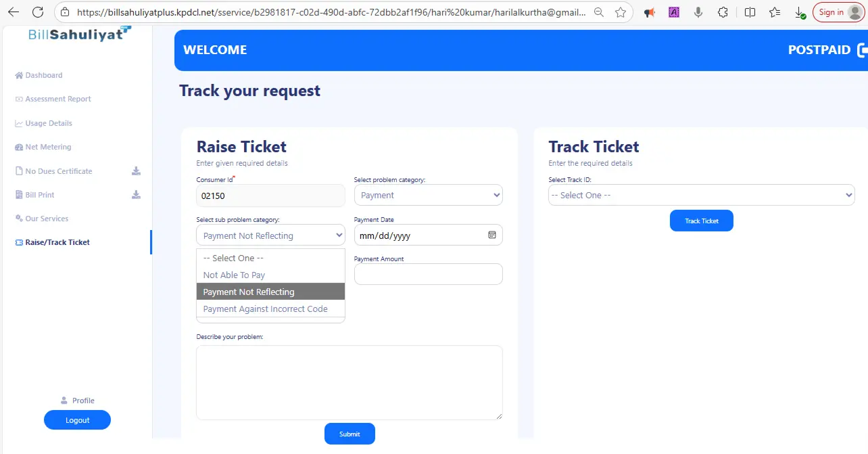Click the browser back arrow
The height and width of the screenshot is (454, 868).
click(x=14, y=12)
